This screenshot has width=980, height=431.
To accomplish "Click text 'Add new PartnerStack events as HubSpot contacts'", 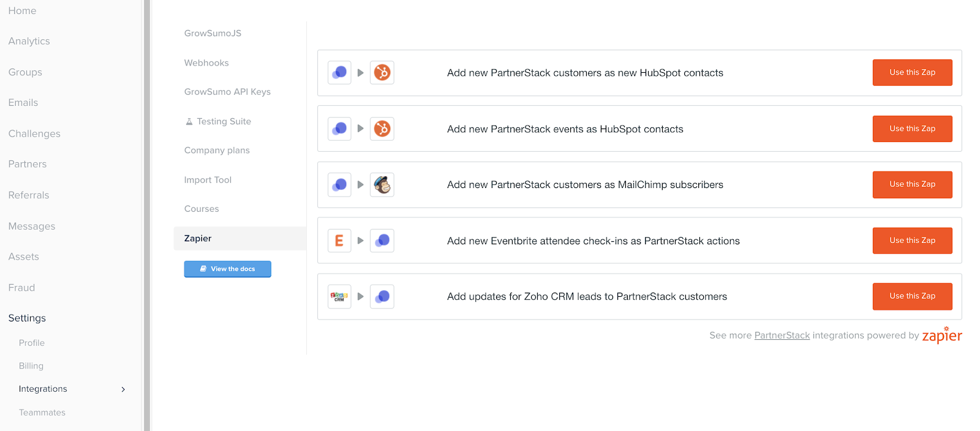I will coord(565,129).
